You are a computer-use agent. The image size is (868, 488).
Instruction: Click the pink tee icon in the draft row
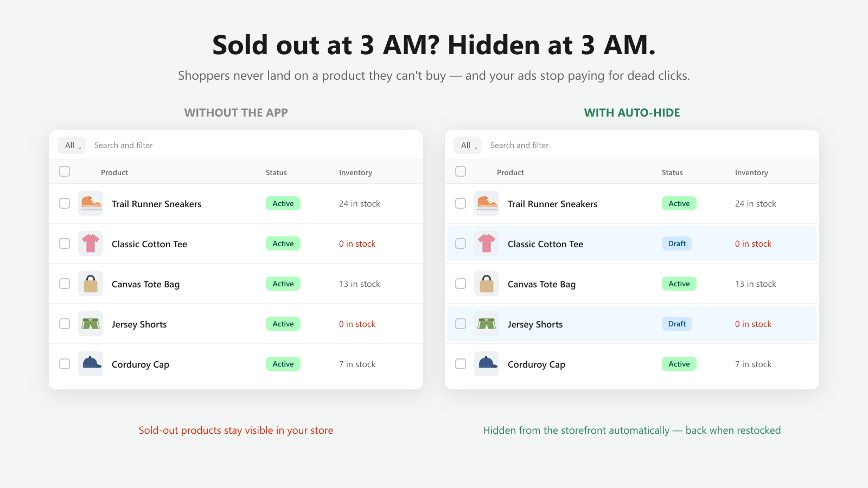(x=487, y=243)
